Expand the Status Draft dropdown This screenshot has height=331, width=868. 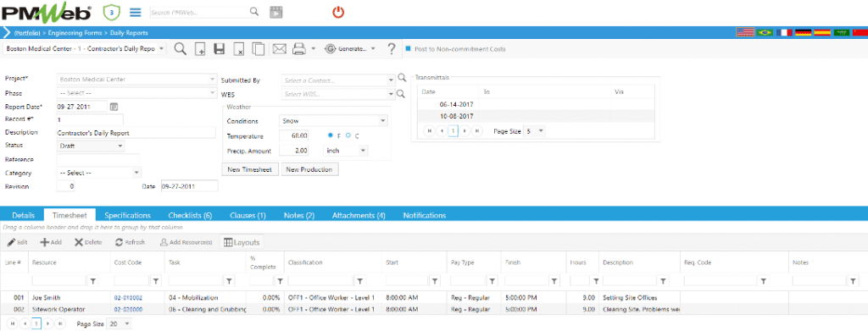[120, 146]
